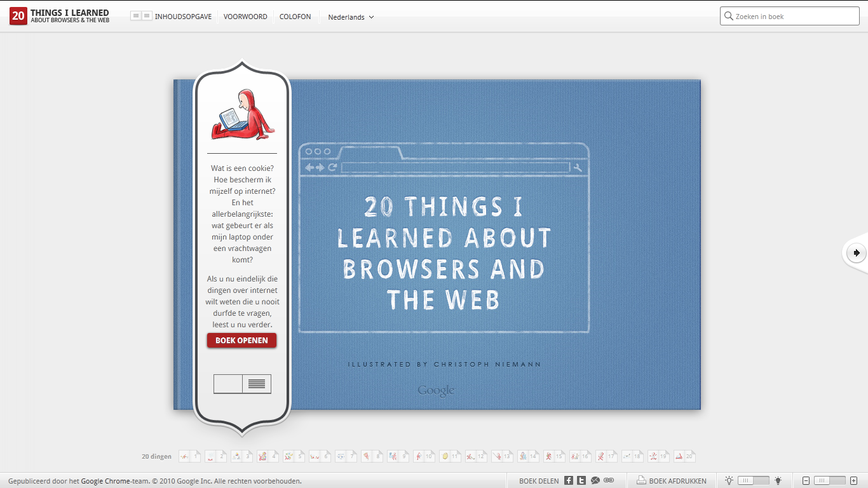
Task: Expand the Nederlands language dropdown
Action: click(351, 17)
